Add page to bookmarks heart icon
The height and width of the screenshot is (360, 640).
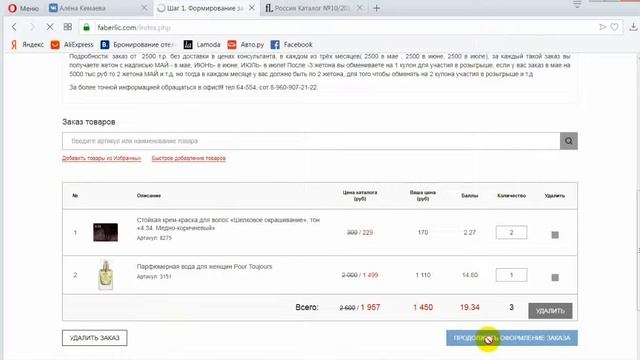614,27
